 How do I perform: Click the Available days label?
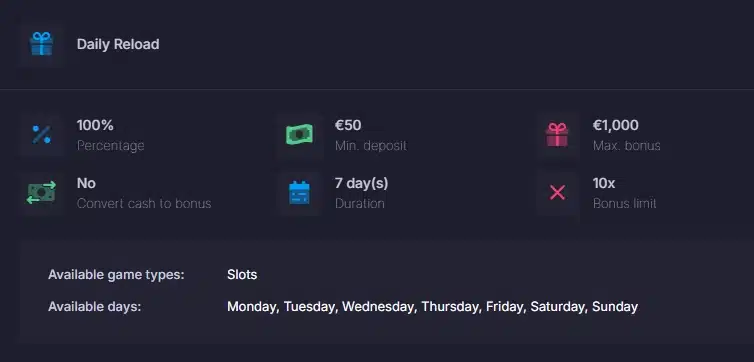[x=95, y=307]
